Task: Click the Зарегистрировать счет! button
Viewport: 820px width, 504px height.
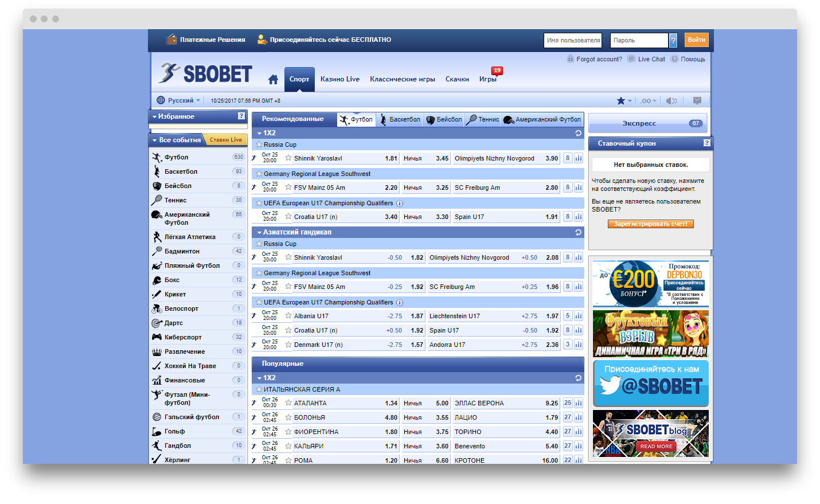Action: coord(650,224)
